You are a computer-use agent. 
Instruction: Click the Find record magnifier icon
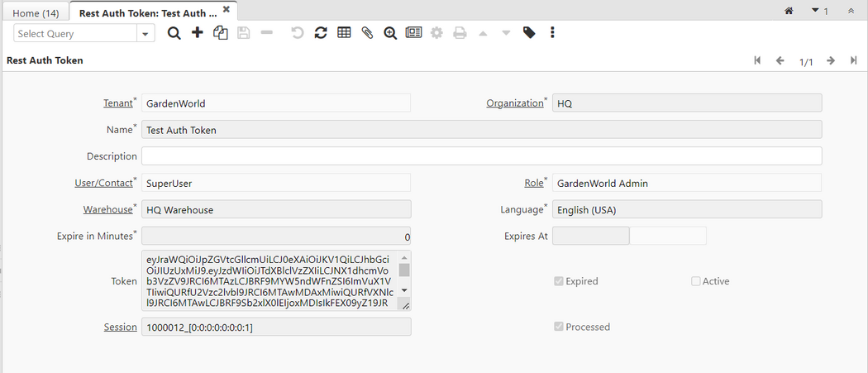pyautogui.click(x=174, y=33)
